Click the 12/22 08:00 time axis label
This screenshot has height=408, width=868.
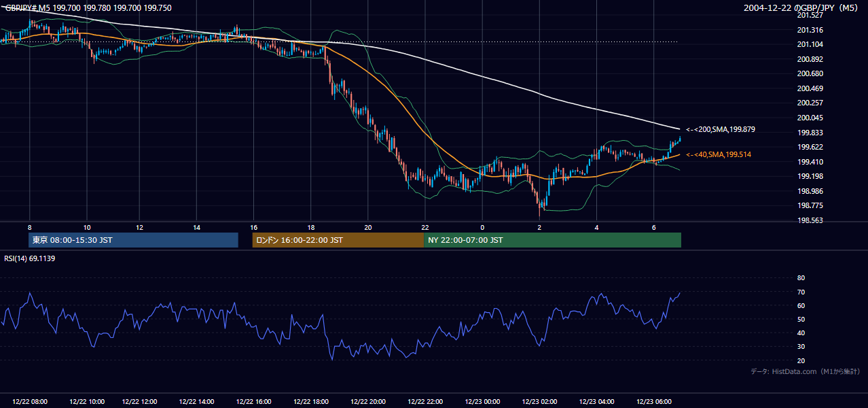[x=30, y=402]
